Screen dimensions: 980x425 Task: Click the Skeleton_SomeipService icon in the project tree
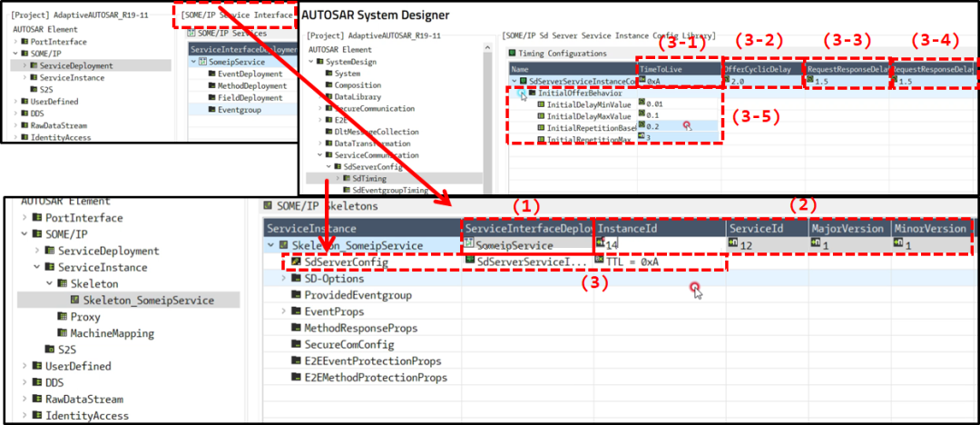pos(75,301)
